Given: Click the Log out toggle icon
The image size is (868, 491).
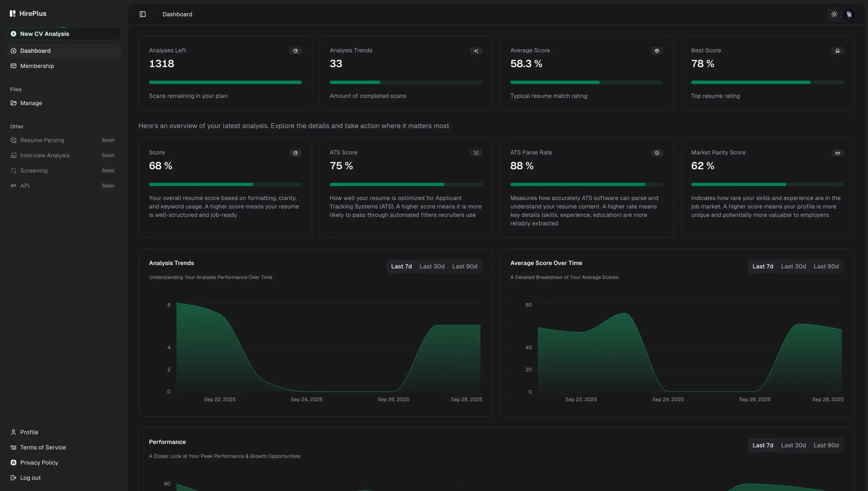Looking at the screenshot, I should click(x=14, y=477).
